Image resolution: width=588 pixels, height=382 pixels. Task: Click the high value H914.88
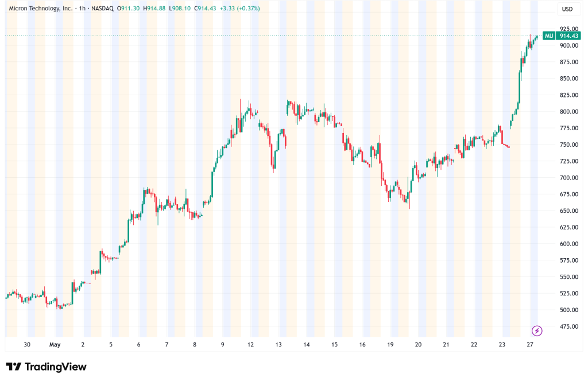pos(154,8)
